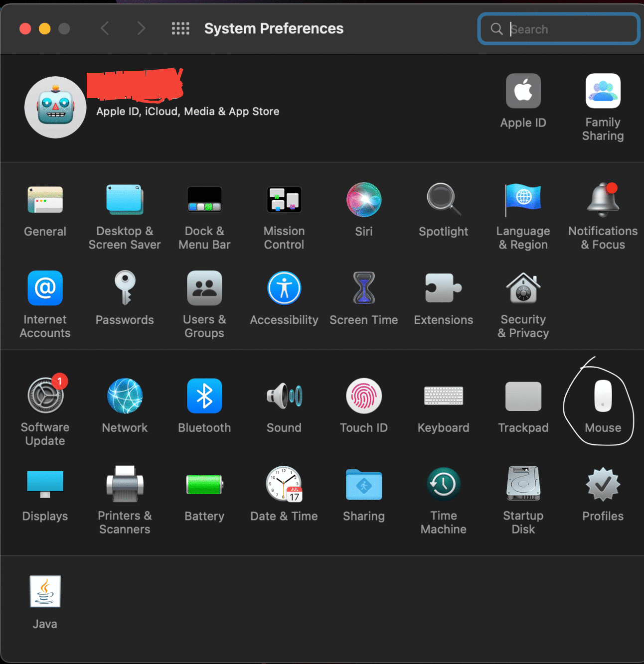Open Battery preferences
Viewport: 644px width, 664px height.
tap(204, 484)
